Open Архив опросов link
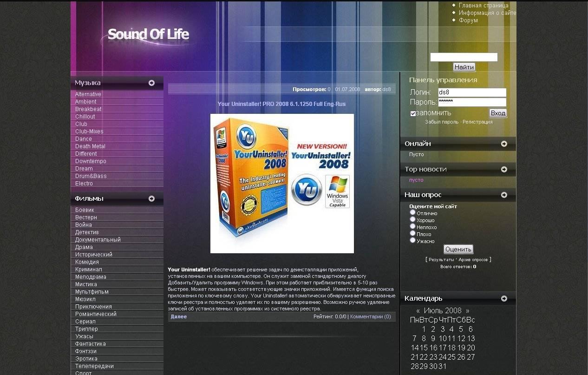The height and width of the screenshot is (375, 588). point(473,260)
